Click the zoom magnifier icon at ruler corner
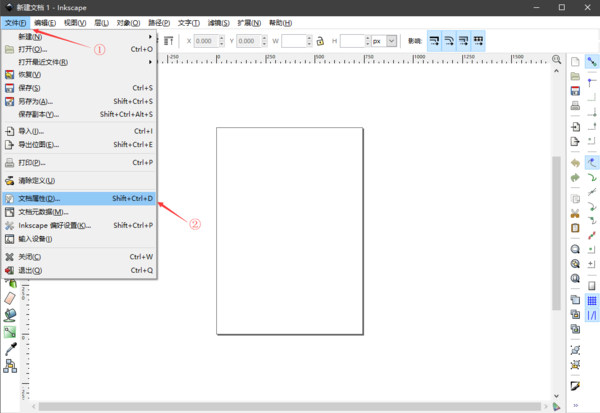 pos(556,59)
